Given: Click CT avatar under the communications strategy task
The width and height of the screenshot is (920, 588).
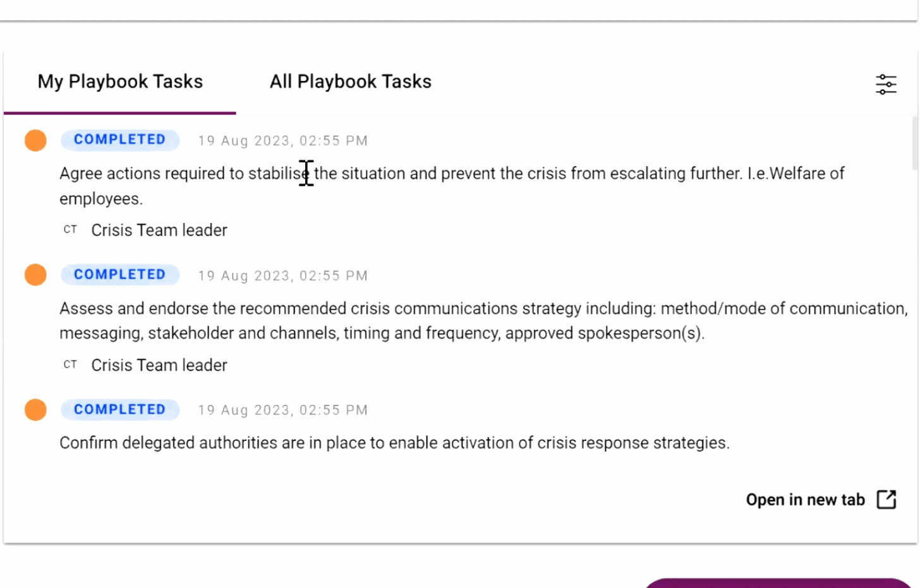Looking at the screenshot, I should click(70, 364).
